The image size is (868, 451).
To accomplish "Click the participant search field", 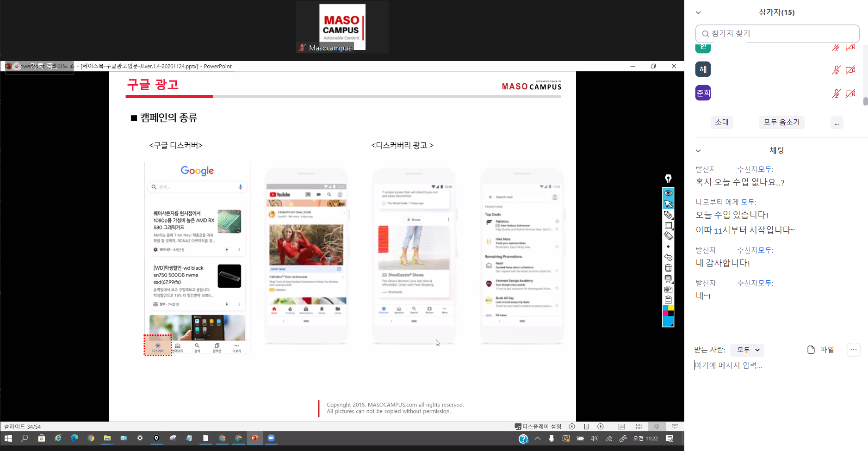I will coord(777,34).
